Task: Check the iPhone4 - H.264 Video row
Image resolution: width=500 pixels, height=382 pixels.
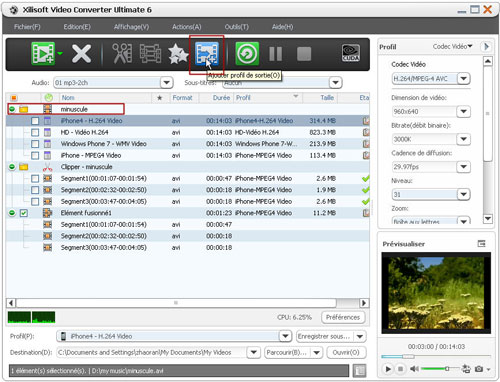Action: [x=35, y=121]
